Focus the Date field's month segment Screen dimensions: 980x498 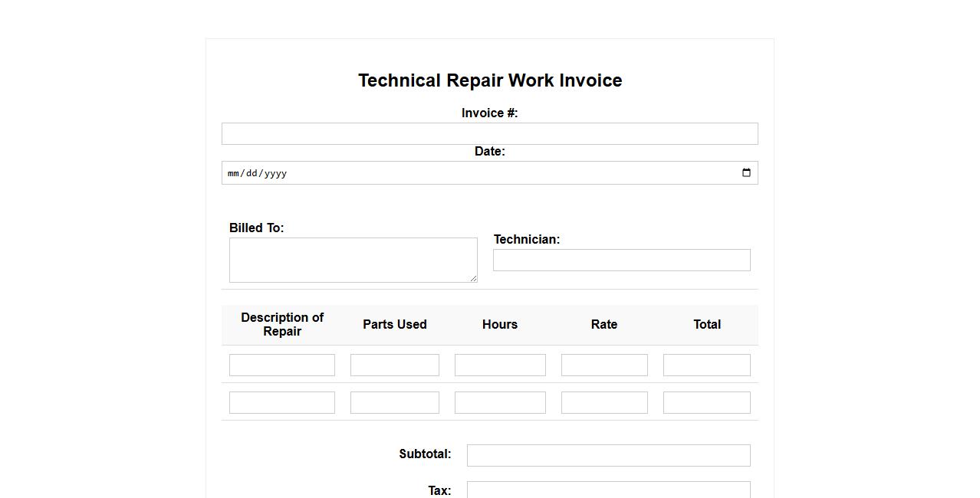(234, 173)
